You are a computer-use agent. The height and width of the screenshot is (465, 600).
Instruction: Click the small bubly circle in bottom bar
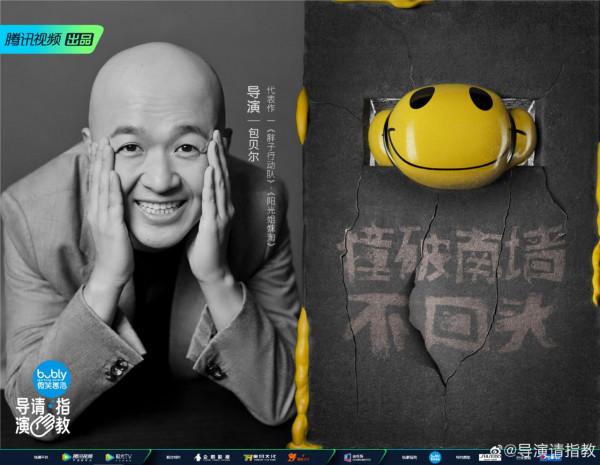435,457
